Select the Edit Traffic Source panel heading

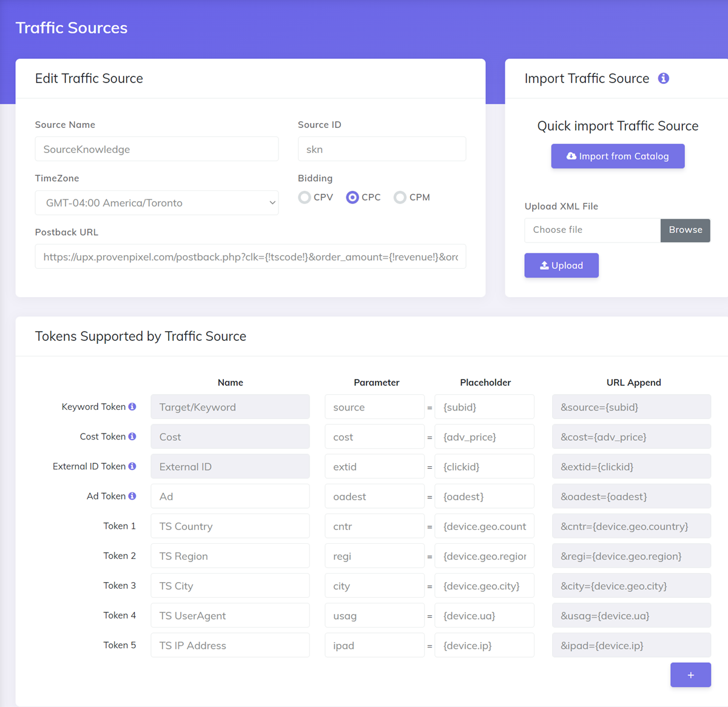[x=89, y=78]
